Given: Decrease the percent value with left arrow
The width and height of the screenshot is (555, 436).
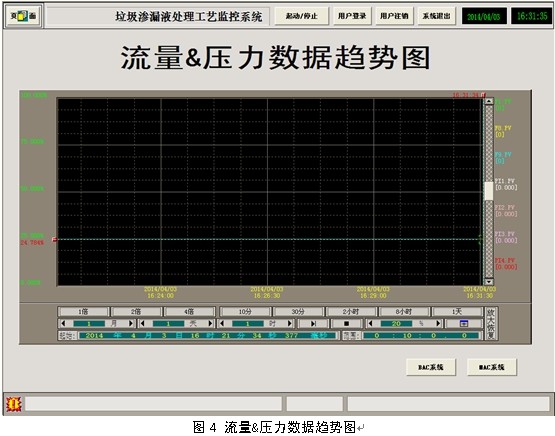Looking at the screenshot, I should [x=371, y=323].
